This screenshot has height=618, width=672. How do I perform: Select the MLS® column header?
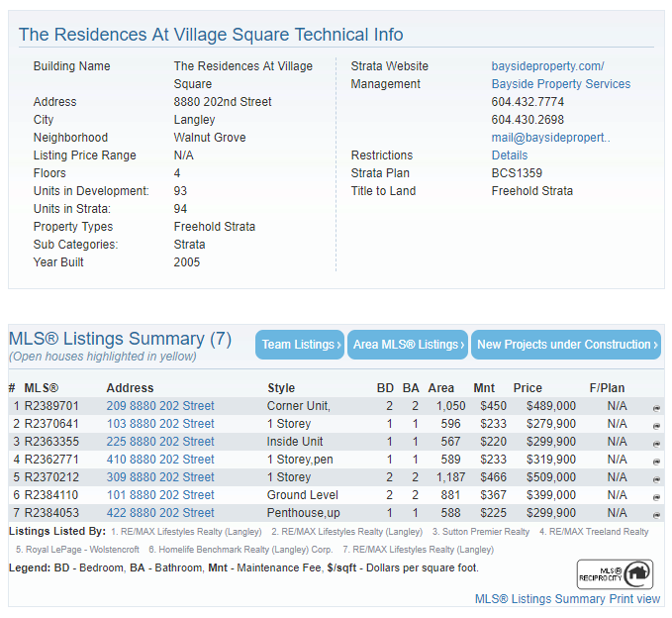click(42, 388)
